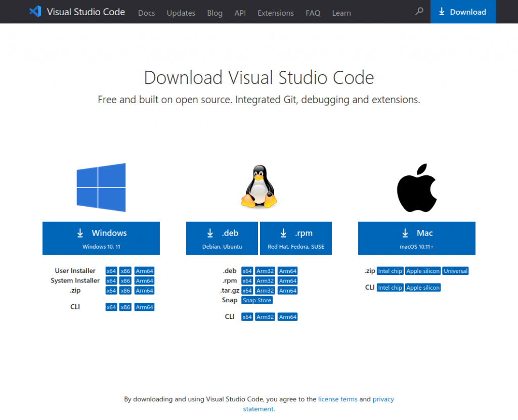Pick Arm64 for the Windows .zip
Screen dimensions: 518x420
pos(144,291)
